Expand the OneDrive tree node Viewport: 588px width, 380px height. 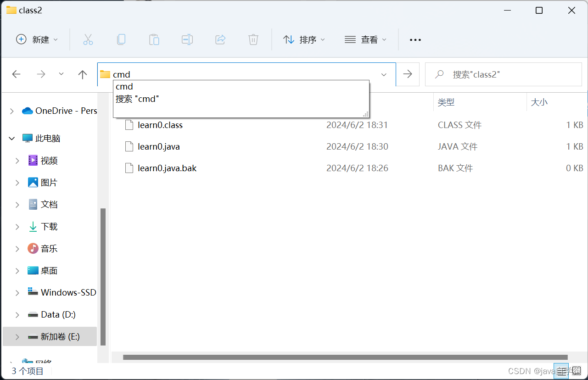pos(12,111)
